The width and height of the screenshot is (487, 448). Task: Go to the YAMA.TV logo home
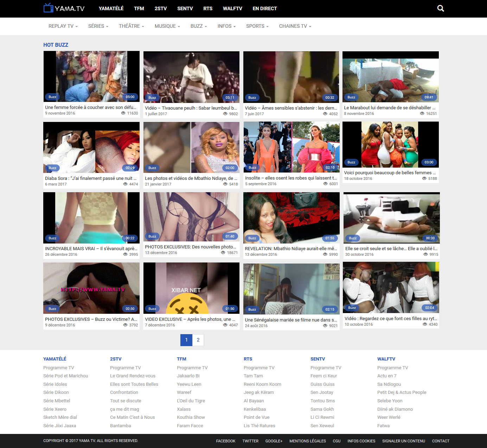coord(64,8)
